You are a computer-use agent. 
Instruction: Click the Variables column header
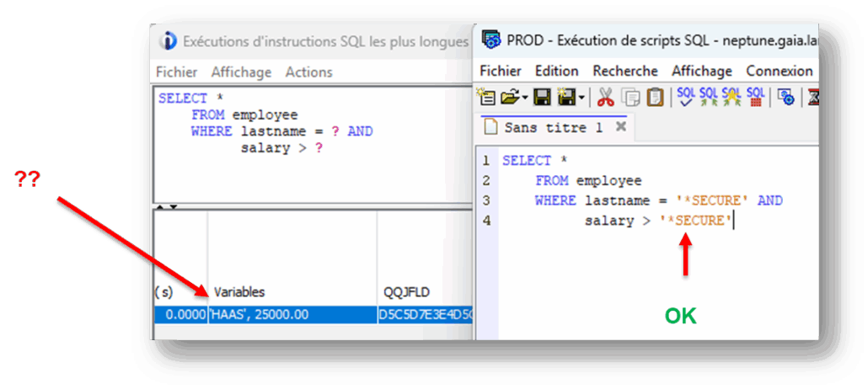click(239, 292)
